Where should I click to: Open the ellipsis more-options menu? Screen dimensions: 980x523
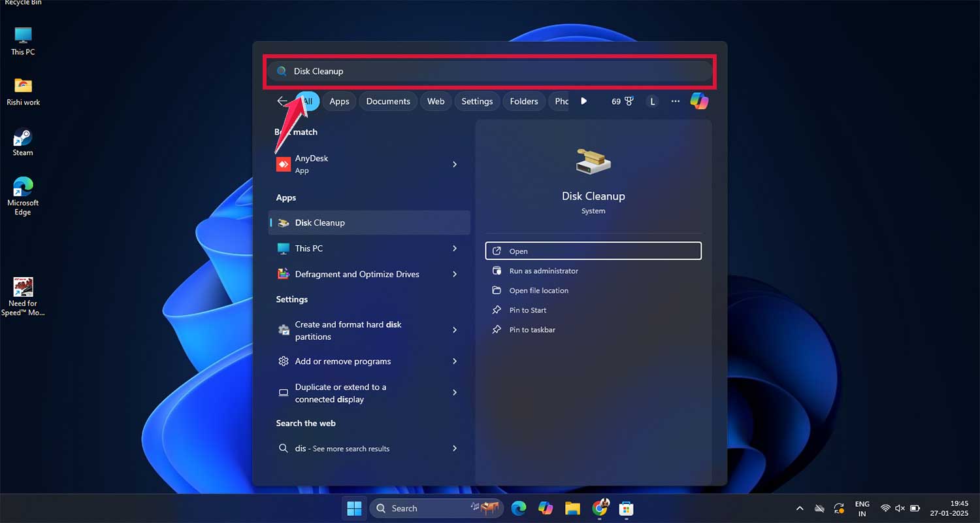click(675, 101)
